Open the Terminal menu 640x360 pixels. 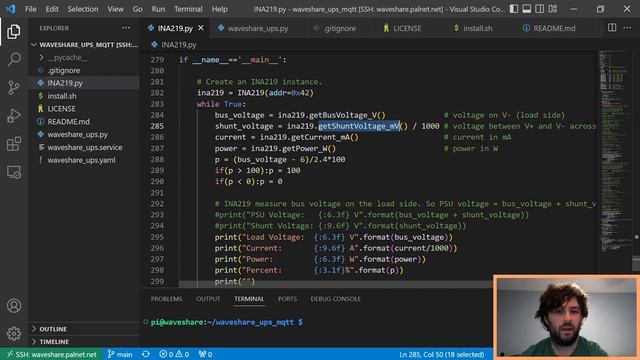188,9
